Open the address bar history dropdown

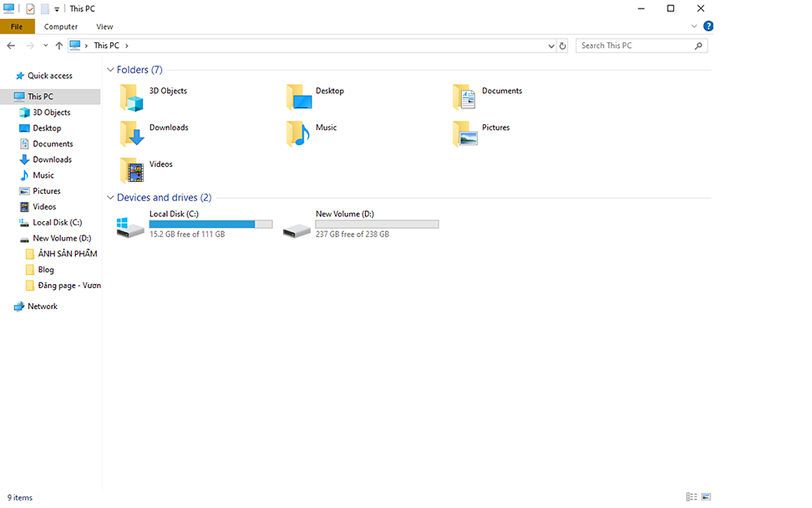(551, 46)
